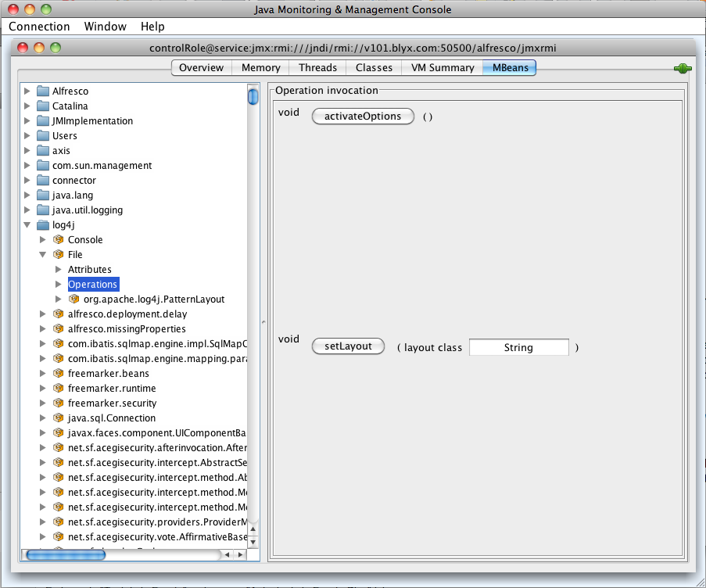Screen dimensions: 706x588
Task: Expand the Attributes node
Action: tap(58, 269)
